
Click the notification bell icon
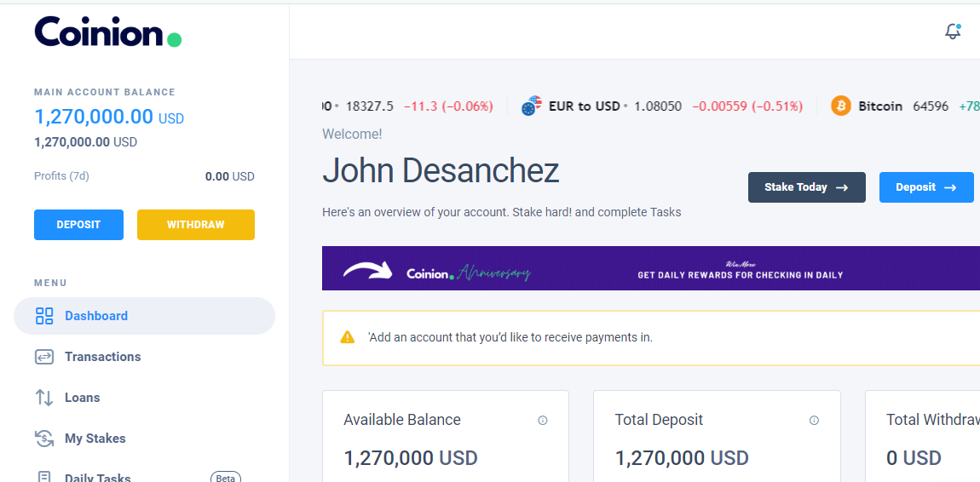[953, 32]
